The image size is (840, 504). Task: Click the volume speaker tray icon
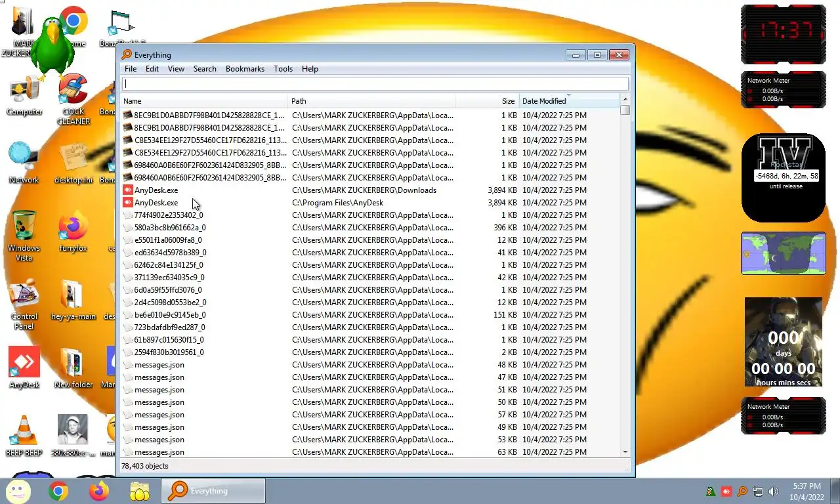[774, 491]
